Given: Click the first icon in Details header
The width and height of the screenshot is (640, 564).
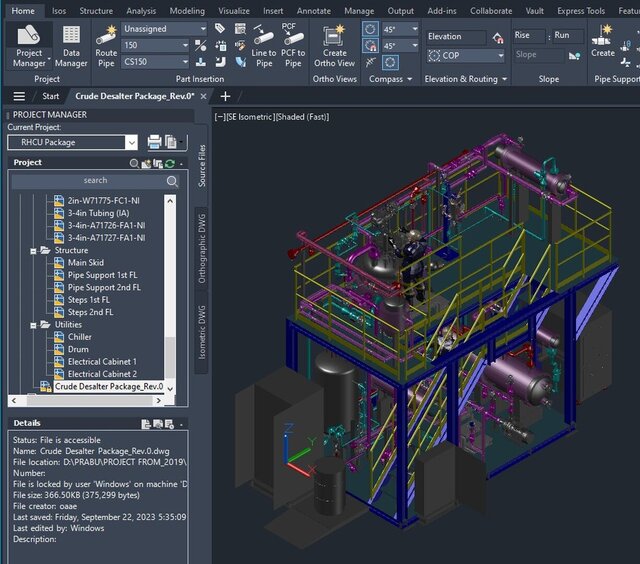Looking at the screenshot, I should tap(146, 424).
